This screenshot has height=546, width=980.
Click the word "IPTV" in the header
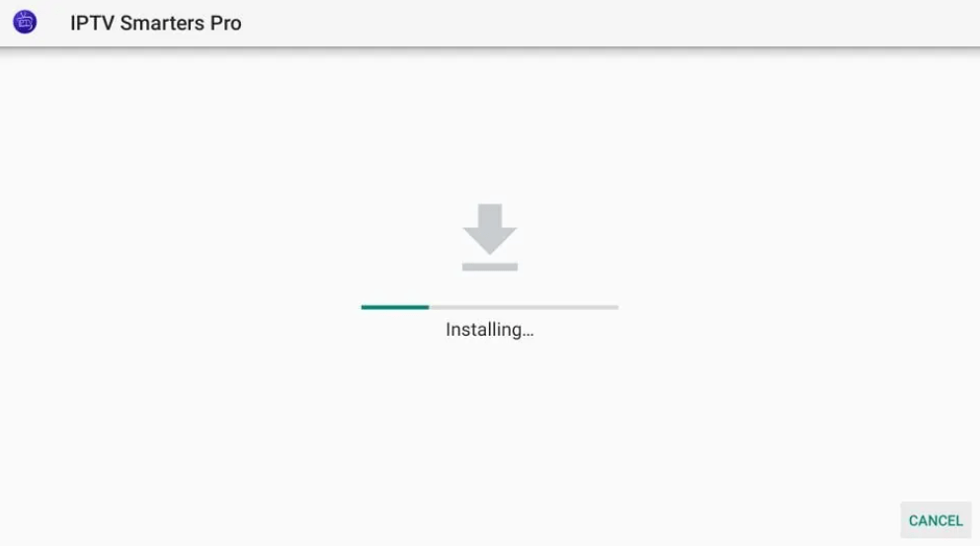coord(93,23)
